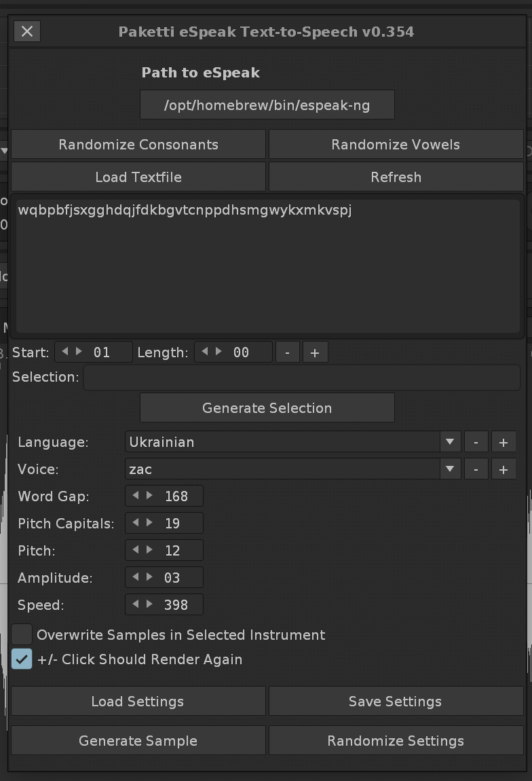Click the Language minus button
The image size is (532, 781).
coord(476,442)
